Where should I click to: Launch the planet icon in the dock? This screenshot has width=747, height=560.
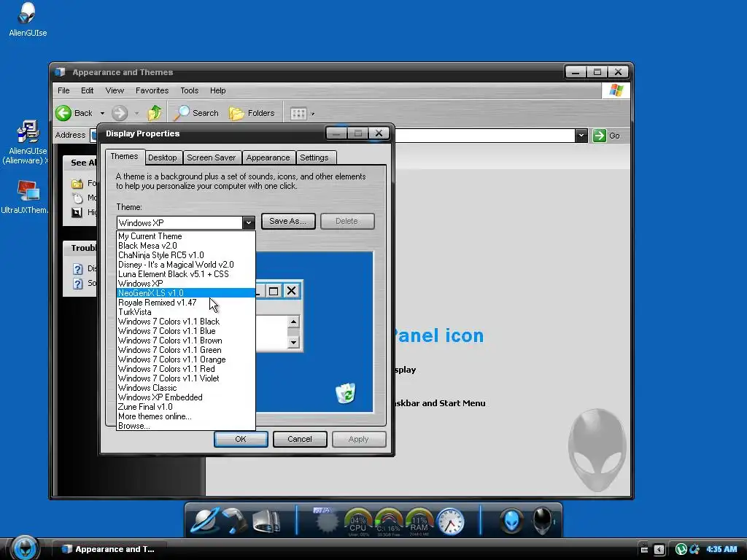(x=205, y=519)
